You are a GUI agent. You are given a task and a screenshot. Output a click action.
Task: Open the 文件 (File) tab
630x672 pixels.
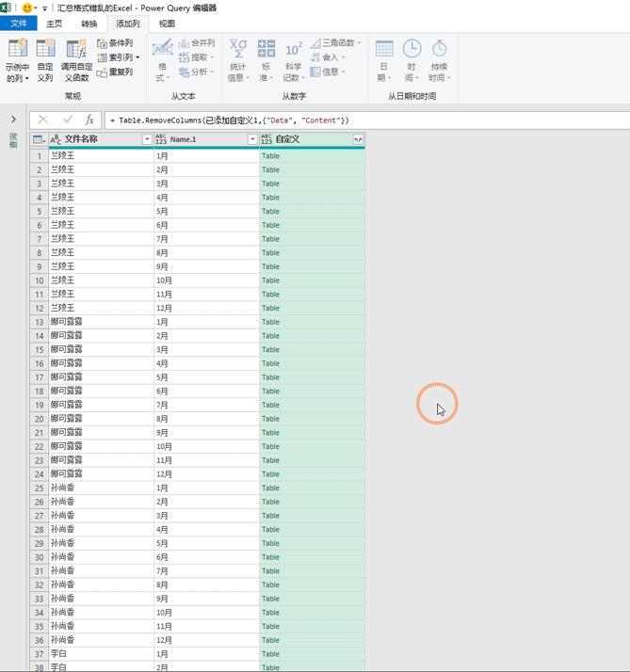[19, 24]
